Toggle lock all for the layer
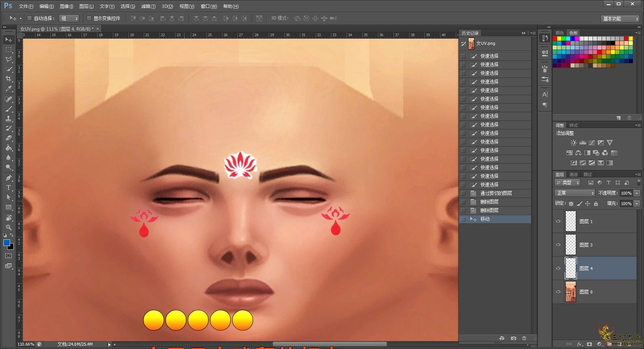This screenshot has height=349, width=644. click(596, 204)
